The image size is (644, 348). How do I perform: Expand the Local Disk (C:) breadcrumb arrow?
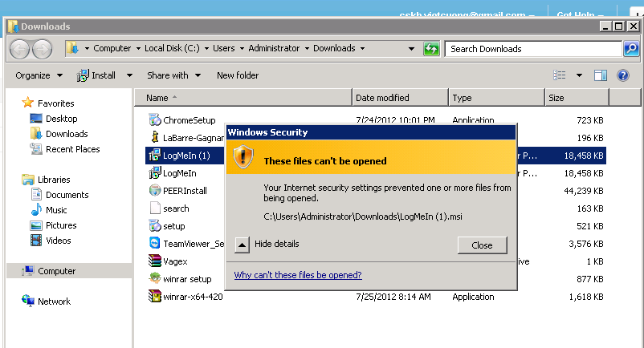pos(206,48)
